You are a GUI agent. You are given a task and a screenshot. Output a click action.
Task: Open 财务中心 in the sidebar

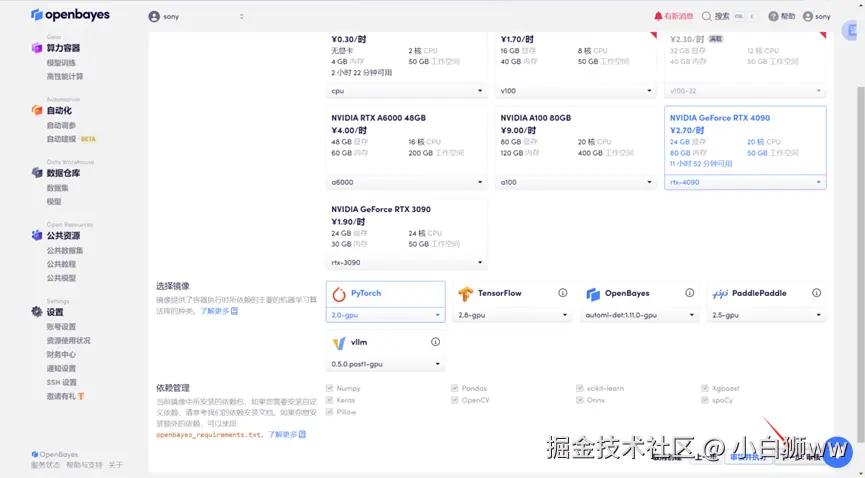tap(61, 354)
